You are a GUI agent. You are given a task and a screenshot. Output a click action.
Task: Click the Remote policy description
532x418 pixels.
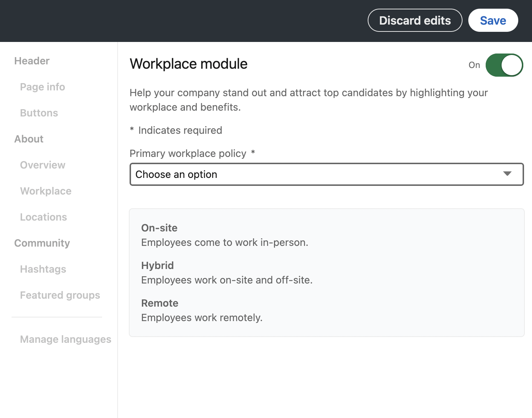point(202,317)
